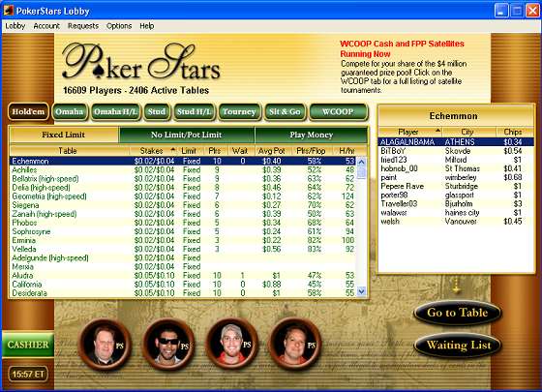Sort by the Plrs/Flop column header
This screenshot has height=392, width=542.
click(311, 151)
